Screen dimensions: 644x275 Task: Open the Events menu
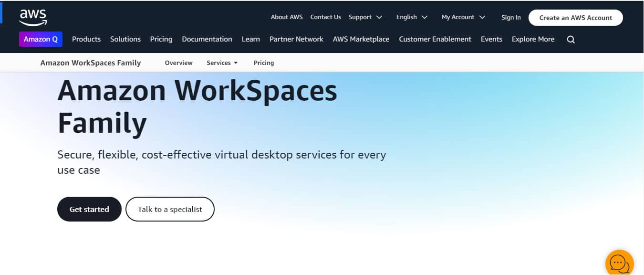click(x=491, y=39)
